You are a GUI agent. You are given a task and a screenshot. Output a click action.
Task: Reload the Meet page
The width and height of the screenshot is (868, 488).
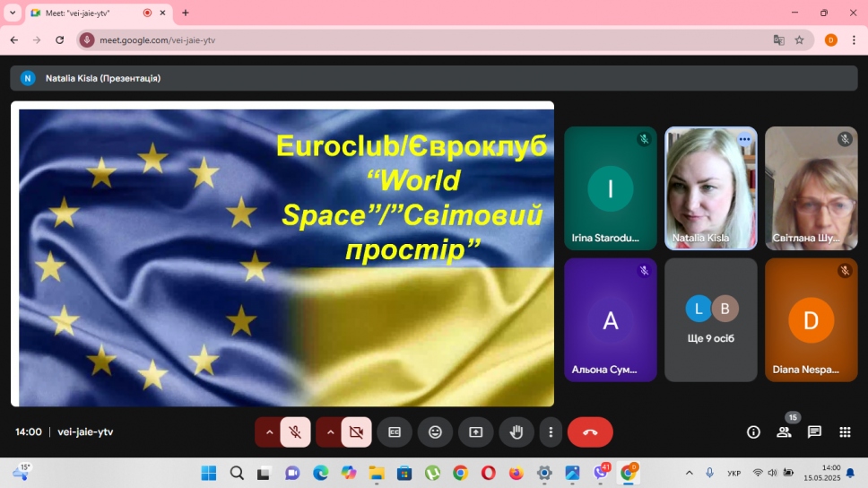tap(60, 39)
